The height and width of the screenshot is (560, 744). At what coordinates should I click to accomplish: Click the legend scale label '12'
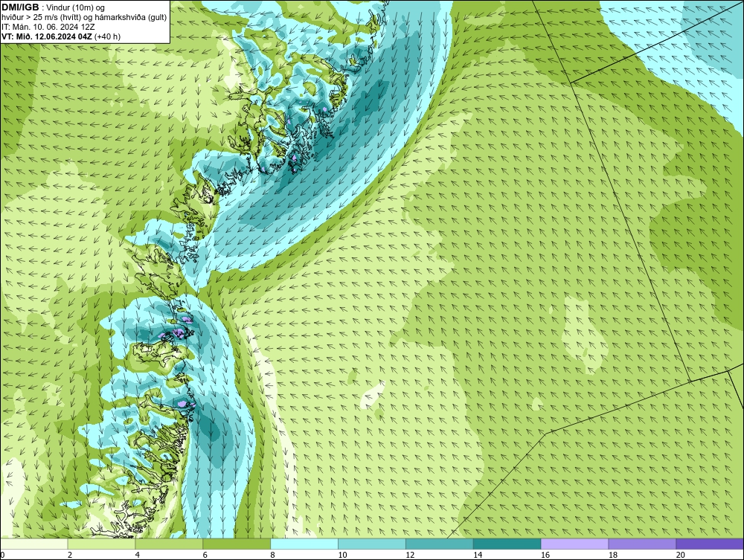click(410, 555)
